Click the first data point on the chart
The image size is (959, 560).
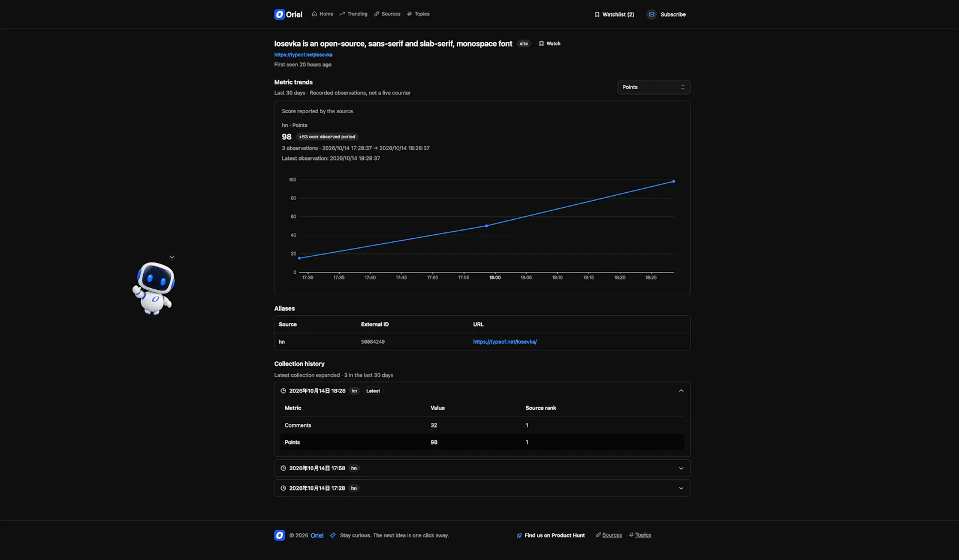[299, 258]
